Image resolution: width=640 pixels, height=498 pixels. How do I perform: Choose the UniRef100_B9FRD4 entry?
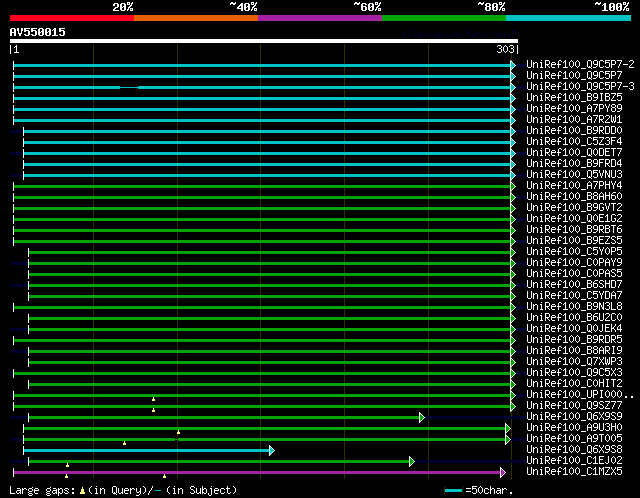point(574,163)
